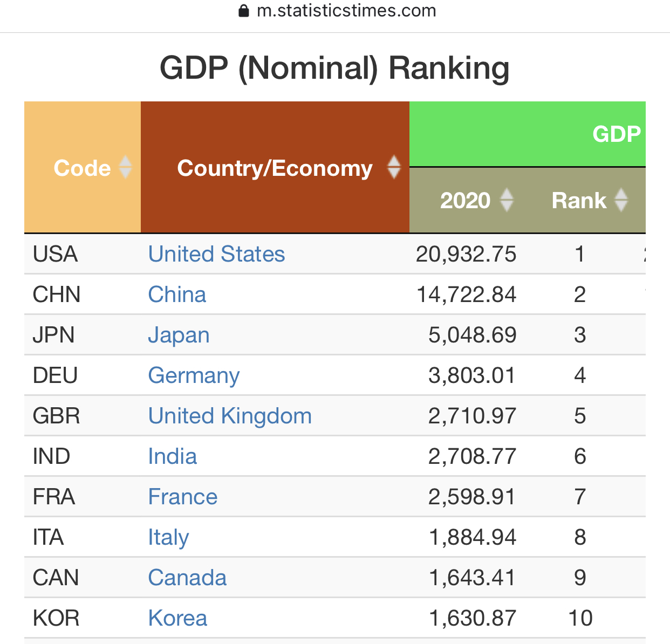670x644 pixels.
Task: Open the Germany country link
Action: click(x=194, y=375)
